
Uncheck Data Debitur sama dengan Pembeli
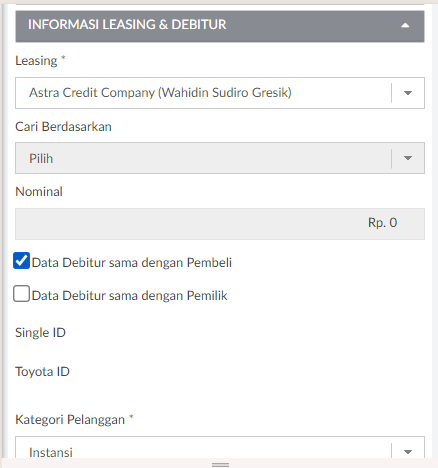point(21,261)
